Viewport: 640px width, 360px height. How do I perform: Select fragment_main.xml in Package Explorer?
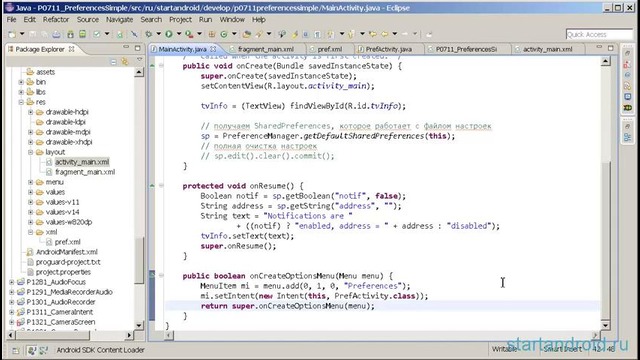[x=85, y=172]
